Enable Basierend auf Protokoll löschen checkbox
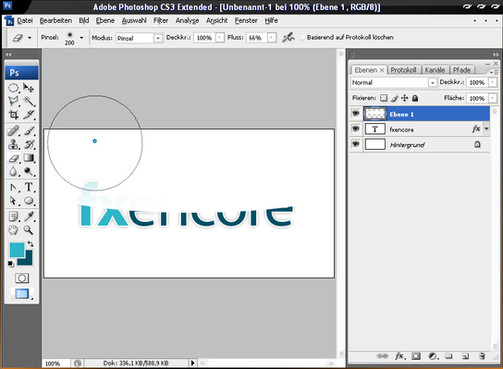This screenshot has width=503, height=369. (302, 37)
